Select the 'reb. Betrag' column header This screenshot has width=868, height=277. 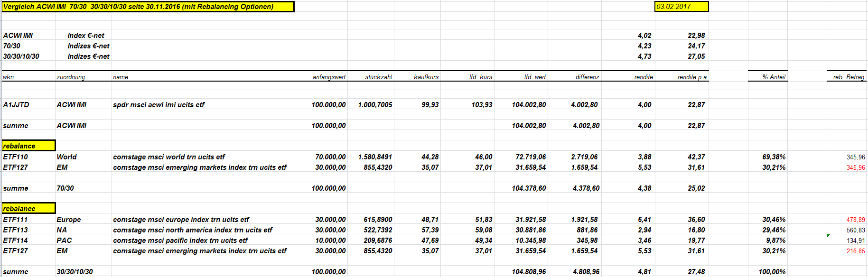(x=849, y=77)
